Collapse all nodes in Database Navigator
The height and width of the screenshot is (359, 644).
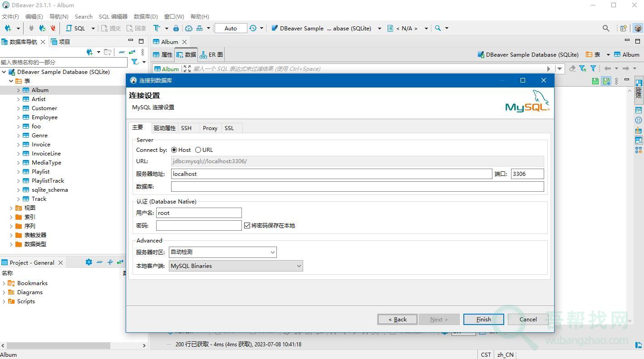pyautogui.click(x=122, y=52)
